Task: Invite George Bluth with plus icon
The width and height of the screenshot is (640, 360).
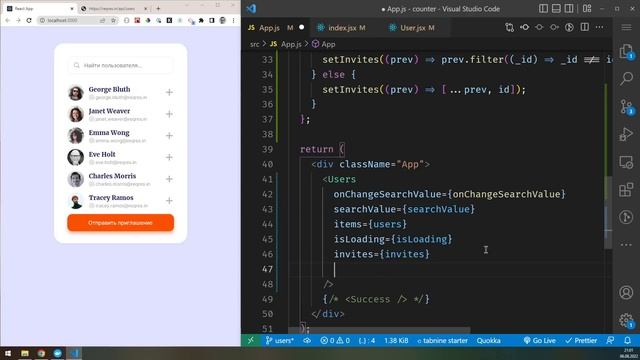Action: click(169, 93)
